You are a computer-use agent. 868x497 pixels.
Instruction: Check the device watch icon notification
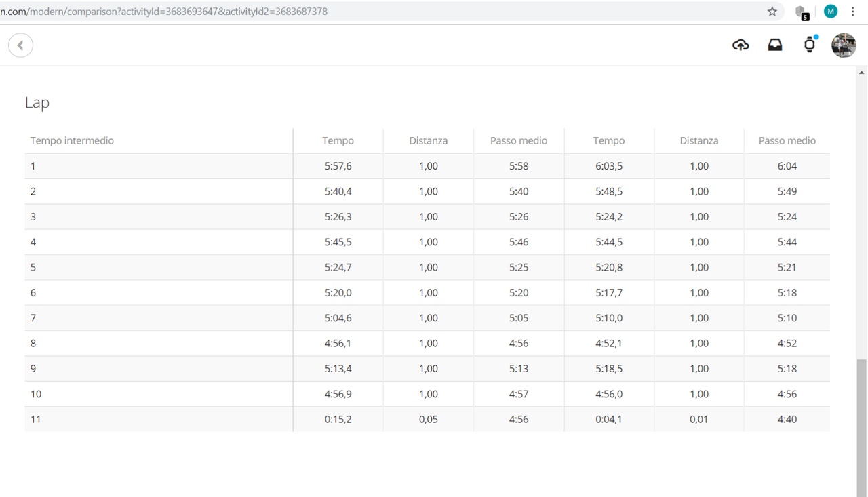(x=809, y=45)
